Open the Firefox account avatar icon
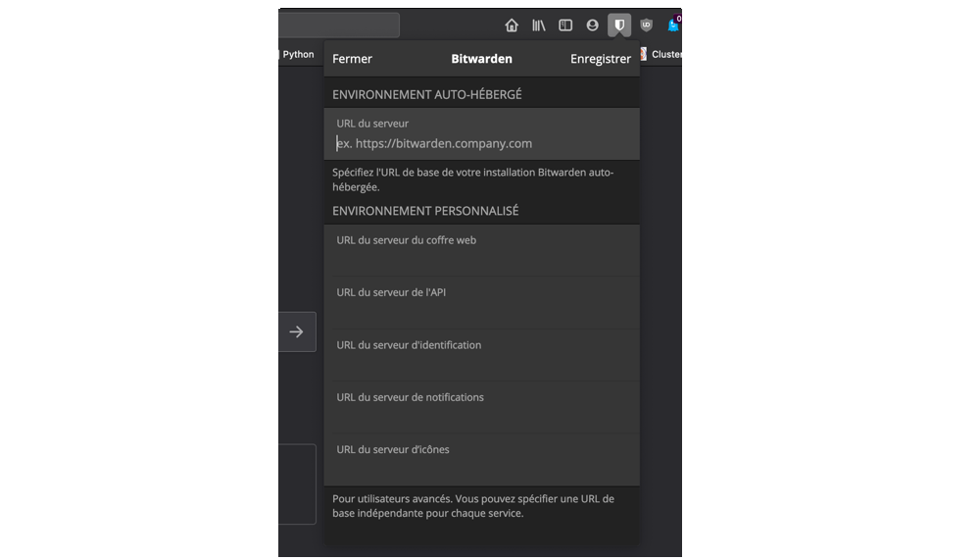The width and height of the screenshot is (980, 560). tap(593, 25)
